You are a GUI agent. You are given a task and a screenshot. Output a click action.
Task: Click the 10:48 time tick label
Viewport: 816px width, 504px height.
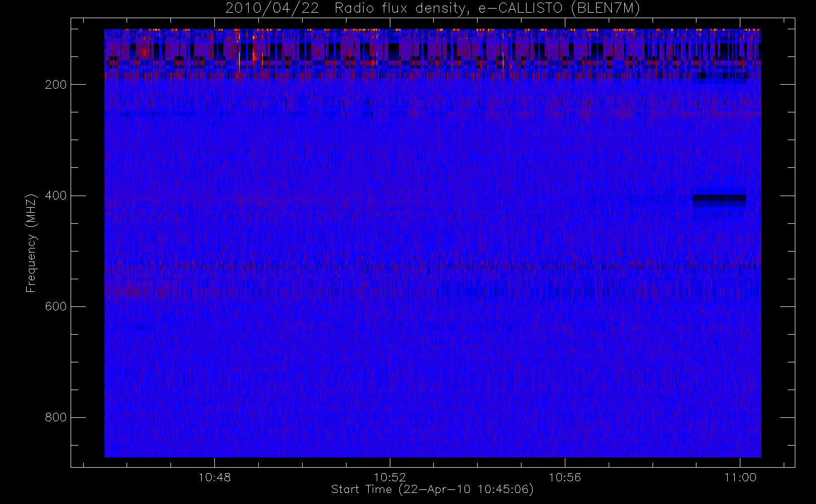tap(215, 477)
